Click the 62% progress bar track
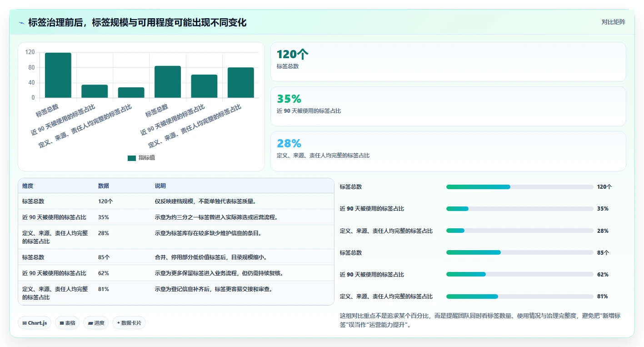 [519, 274]
